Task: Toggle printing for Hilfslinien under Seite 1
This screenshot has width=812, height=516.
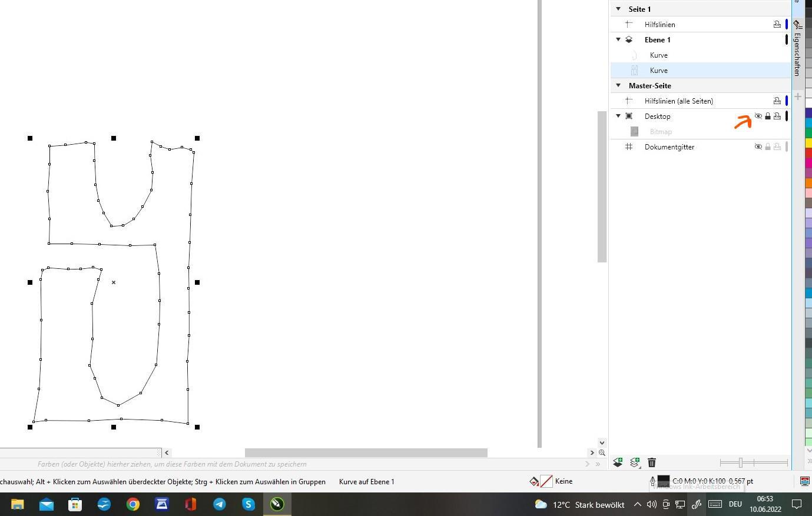Action: [x=777, y=24]
